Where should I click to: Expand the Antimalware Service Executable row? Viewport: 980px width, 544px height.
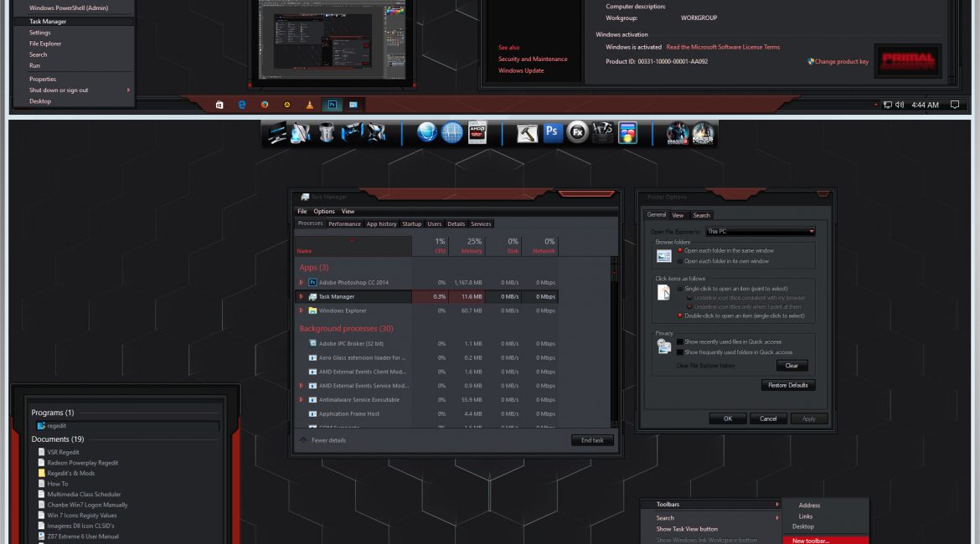tap(302, 400)
